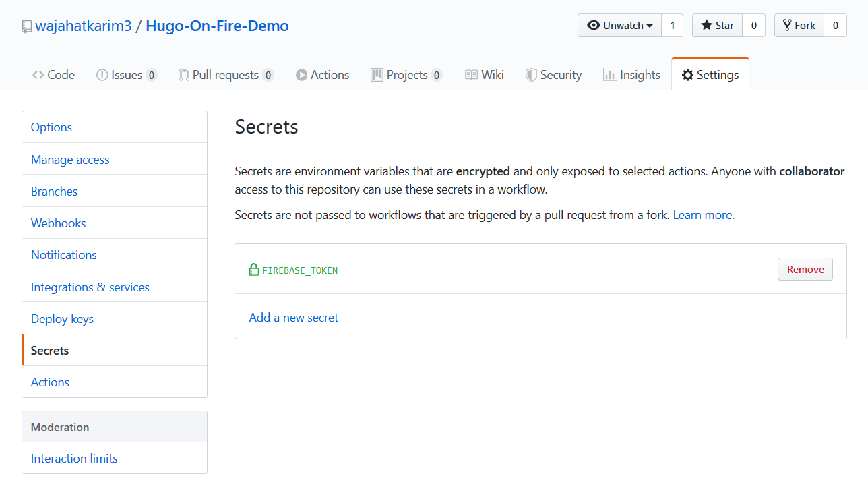Image resolution: width=868 pixels, height=499 pixels.
Task: Click the forks count next to Fork
Action: (x=835, y=26)
